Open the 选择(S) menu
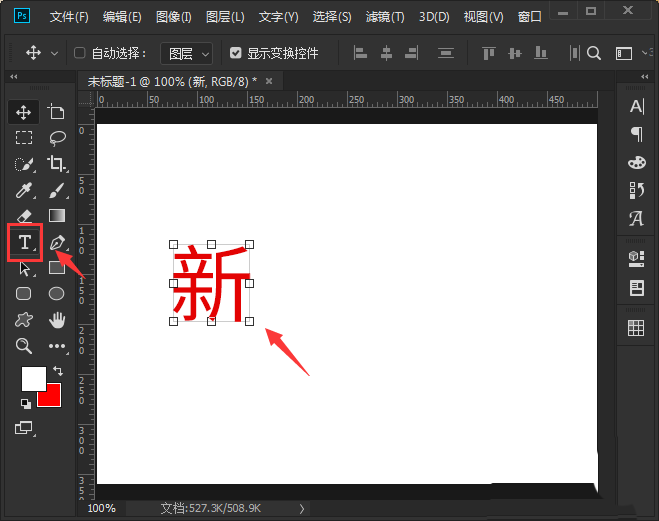Screen dimensions: 659x521 coord(332,17)
